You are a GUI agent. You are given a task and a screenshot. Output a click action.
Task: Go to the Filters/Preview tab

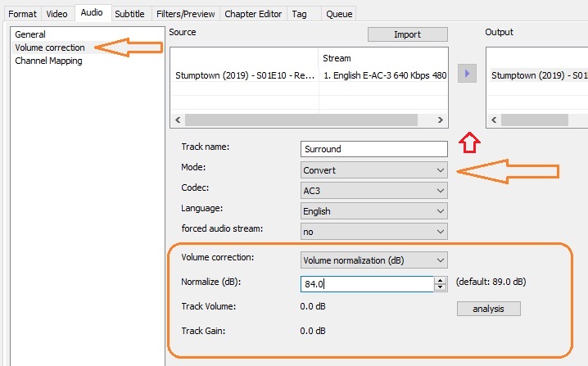tap(186, 14)
